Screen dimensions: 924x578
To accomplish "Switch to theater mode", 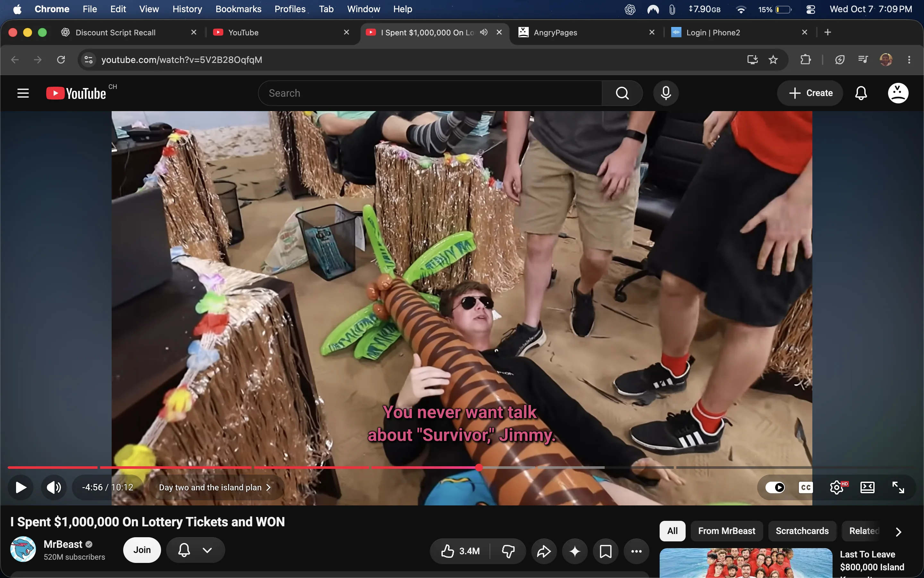I will [x=868, y=487].
